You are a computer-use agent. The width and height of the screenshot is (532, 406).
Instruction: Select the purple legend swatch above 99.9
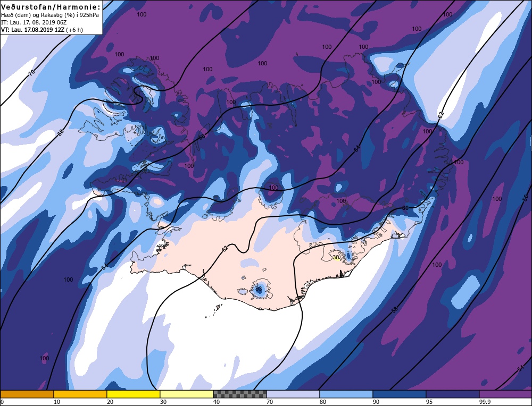point(505,394)
